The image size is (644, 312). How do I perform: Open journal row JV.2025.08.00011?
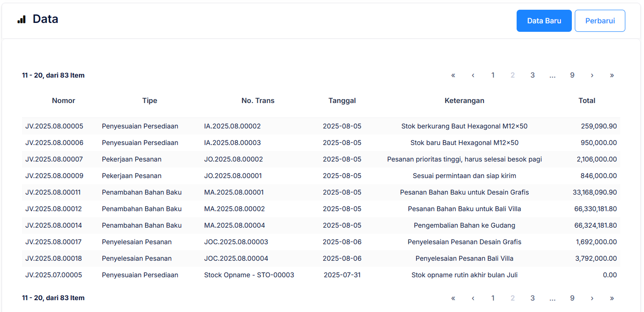click(53, 192)
